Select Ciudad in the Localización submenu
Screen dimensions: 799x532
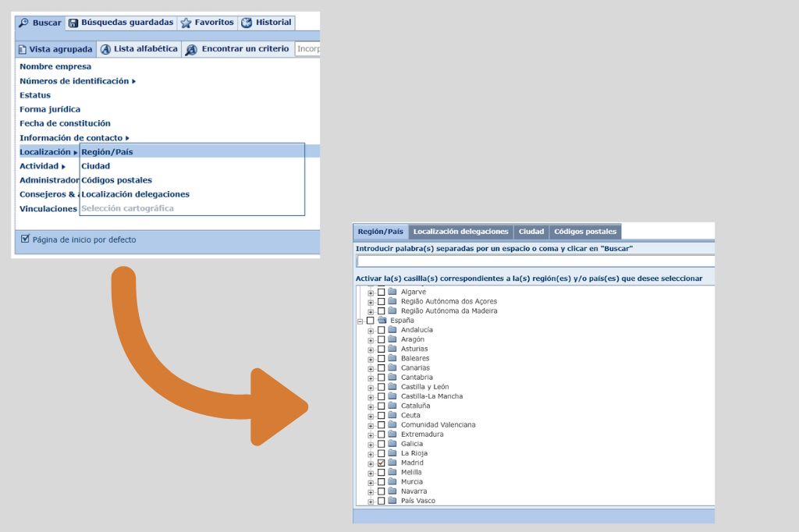[96, 166]
